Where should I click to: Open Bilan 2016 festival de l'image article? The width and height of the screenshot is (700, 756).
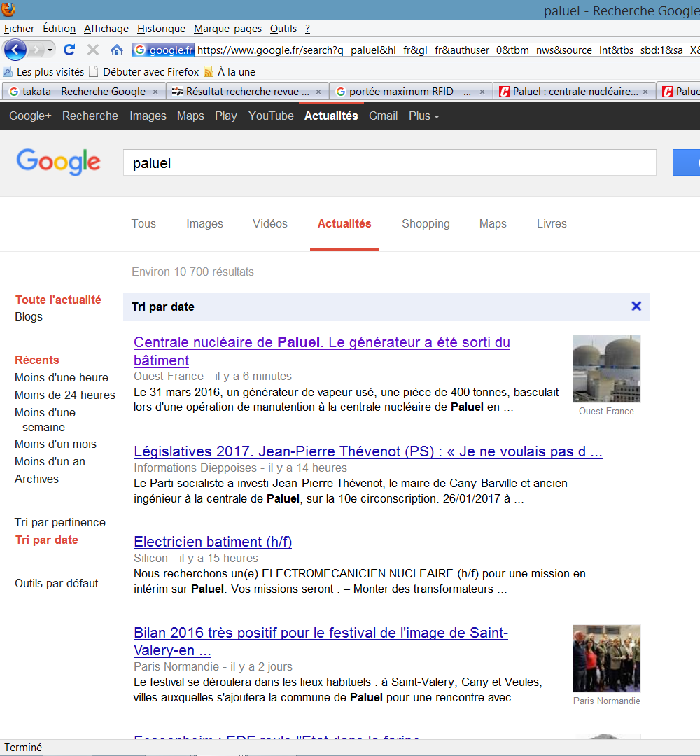pos(321,641)
